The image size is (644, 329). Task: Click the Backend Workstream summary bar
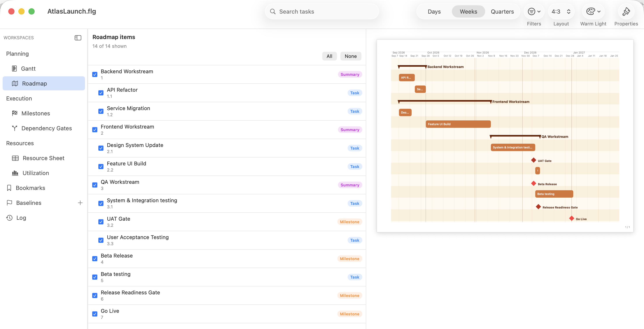[x=412, y=66]
